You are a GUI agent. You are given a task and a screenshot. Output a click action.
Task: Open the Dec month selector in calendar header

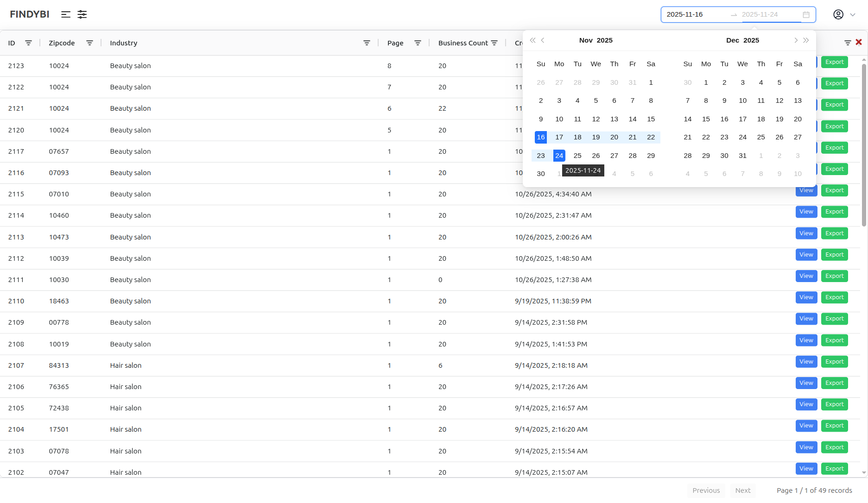733,40
